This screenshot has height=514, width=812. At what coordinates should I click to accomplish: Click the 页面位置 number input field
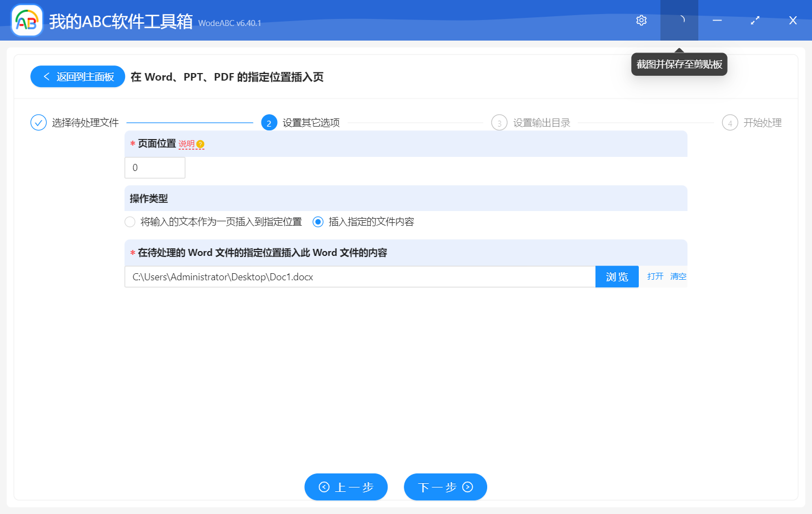pos(155,167)
